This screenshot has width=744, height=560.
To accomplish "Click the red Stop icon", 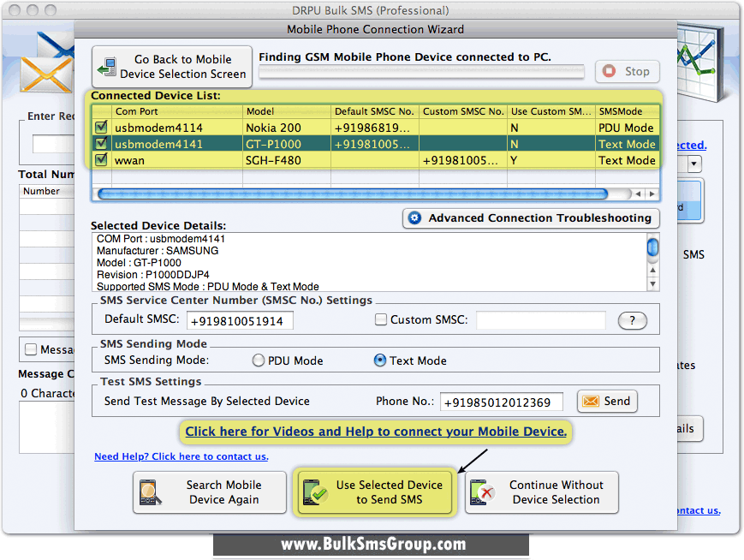I will [x=609, y=71].
